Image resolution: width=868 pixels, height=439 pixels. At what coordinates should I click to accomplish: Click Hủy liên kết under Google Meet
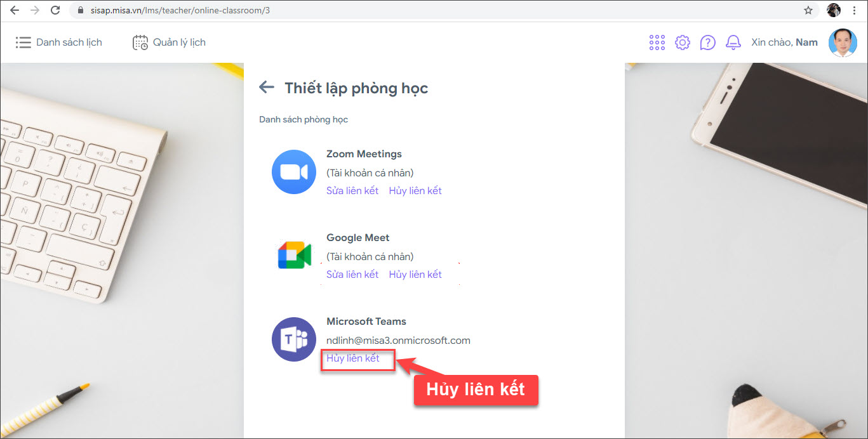[x=415, y=275]
